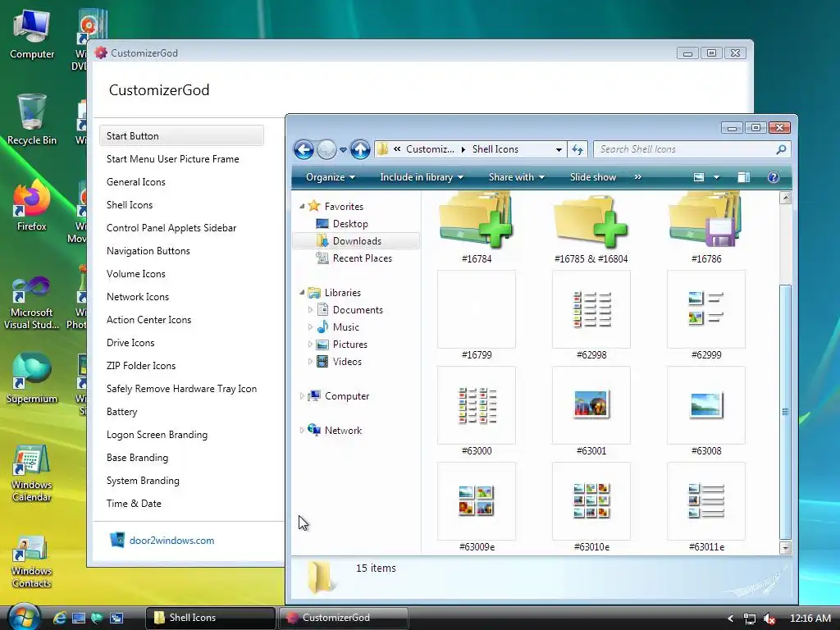
Task: Expand the Documents library
Action: click(310, 309)
